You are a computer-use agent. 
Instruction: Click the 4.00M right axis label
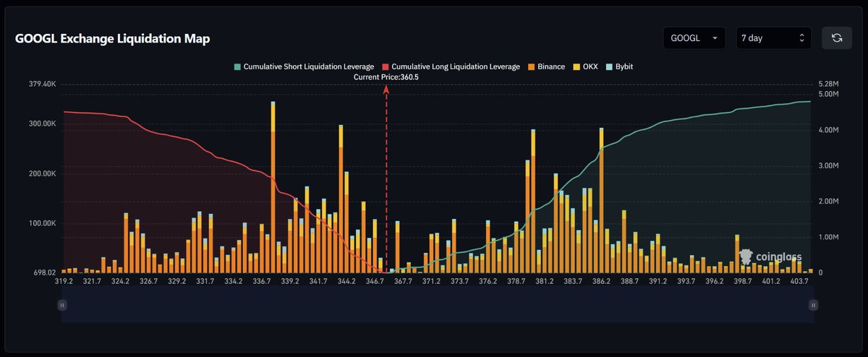[x=827, y=130]
